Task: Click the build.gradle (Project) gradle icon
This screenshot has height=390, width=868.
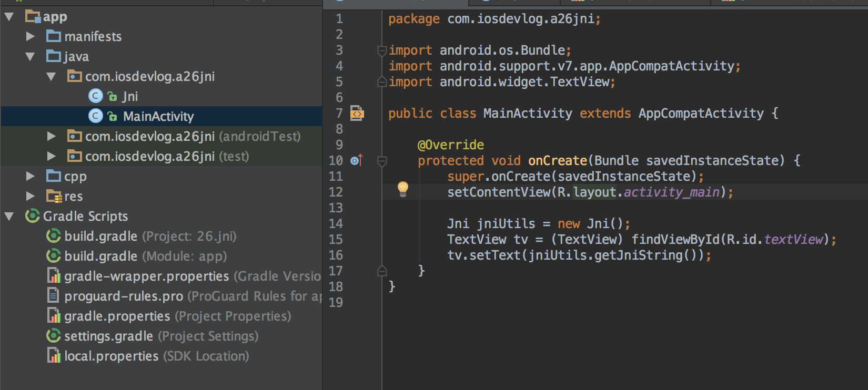Action: tap(54, 236)
